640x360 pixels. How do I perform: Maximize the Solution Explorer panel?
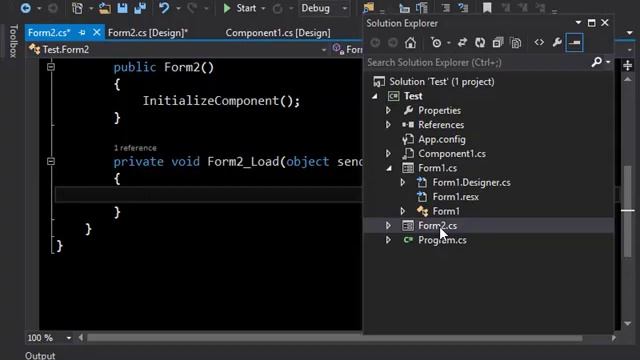(x=591, y=23)
